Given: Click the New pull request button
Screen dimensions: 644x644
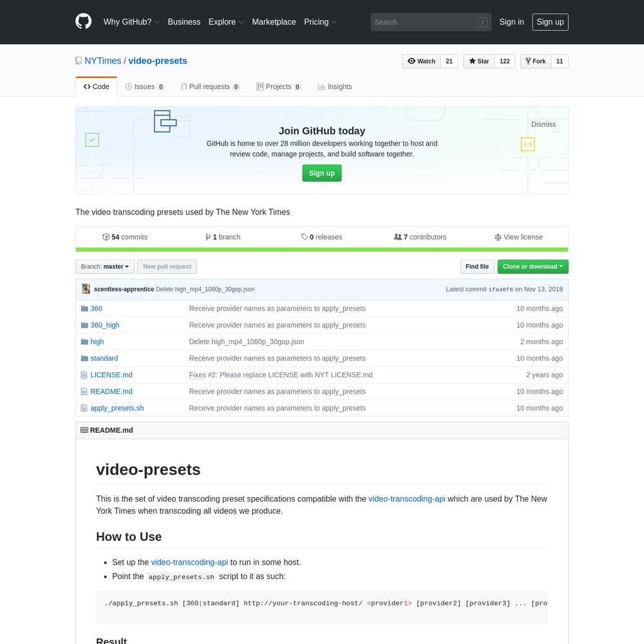Looking at the screenshot, I should 167,267.
